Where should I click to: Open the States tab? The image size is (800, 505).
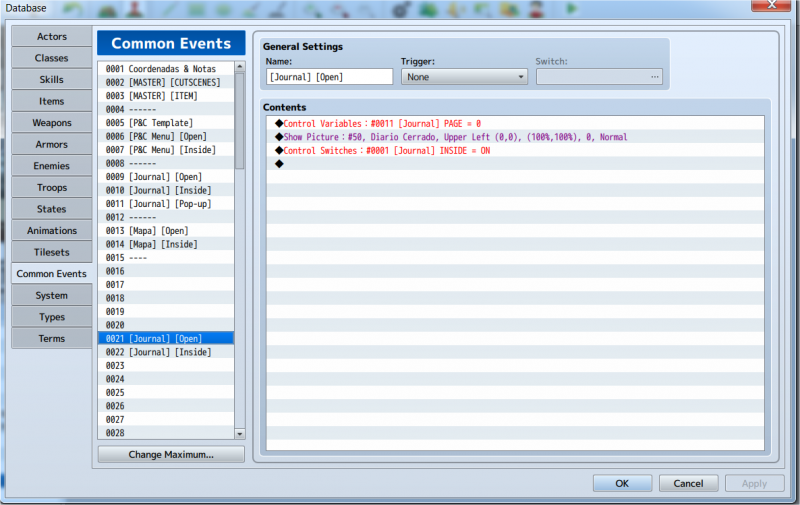pyautogui.click(x=52, y=209)
